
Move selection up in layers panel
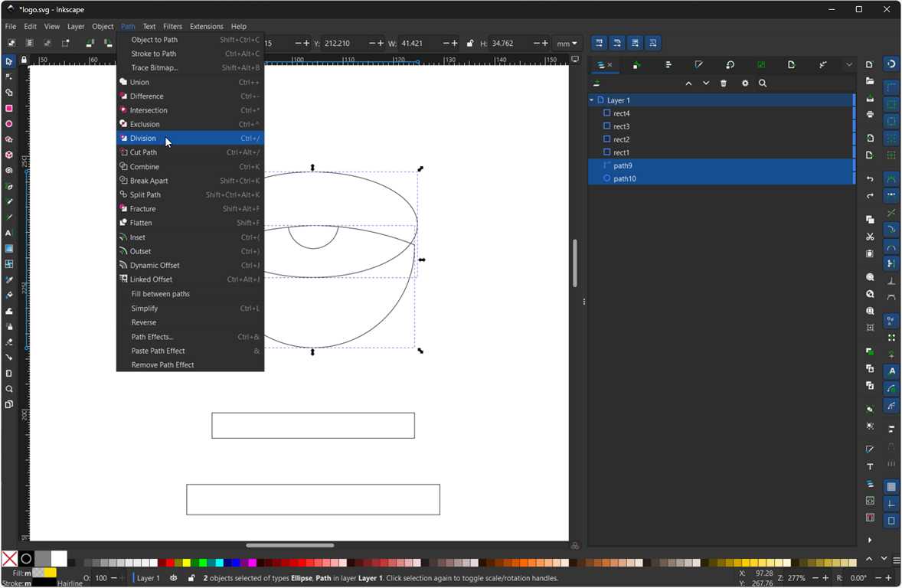[688, 83]
